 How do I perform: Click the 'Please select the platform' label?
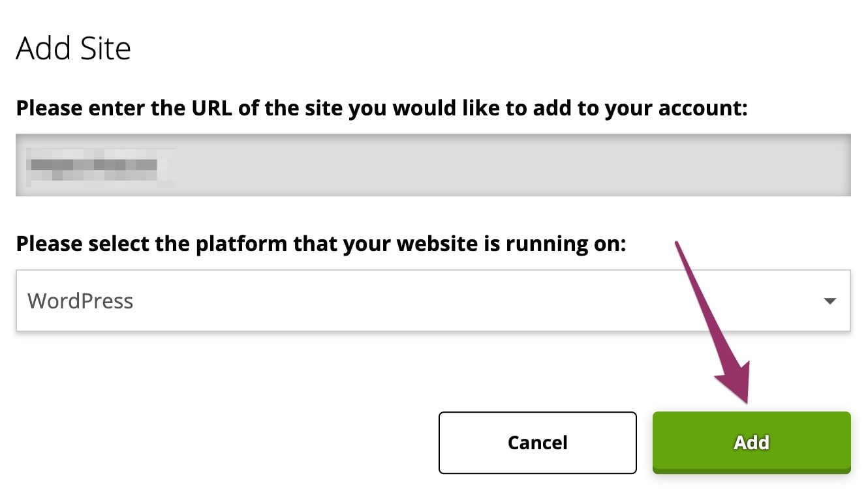coord(320,244)
